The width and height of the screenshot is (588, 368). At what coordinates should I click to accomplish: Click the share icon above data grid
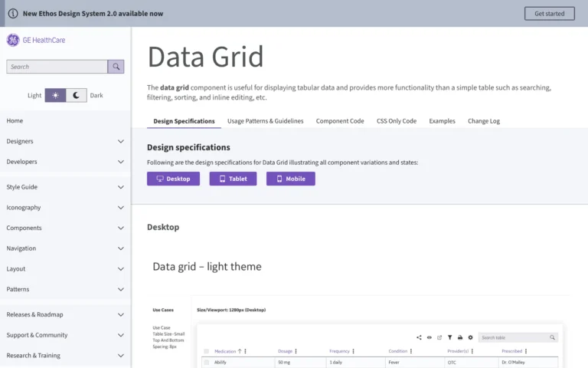(x=419, y=337)
